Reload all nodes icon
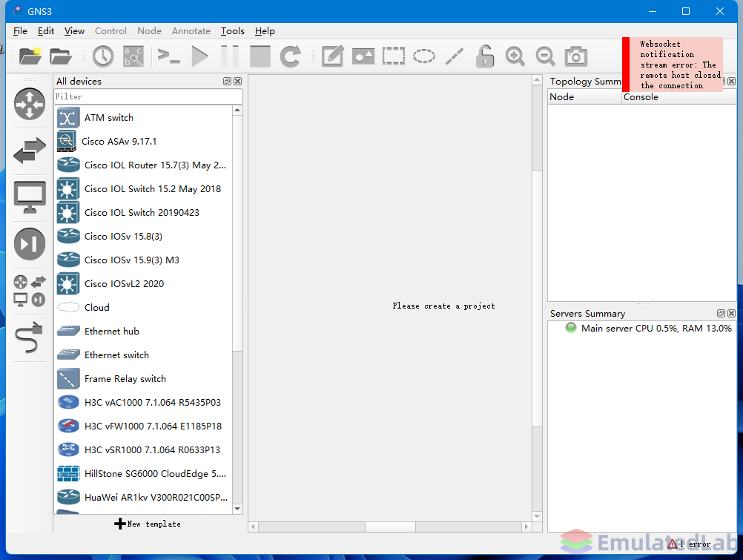Screen dimensions: 743x560 click(291, 56)
